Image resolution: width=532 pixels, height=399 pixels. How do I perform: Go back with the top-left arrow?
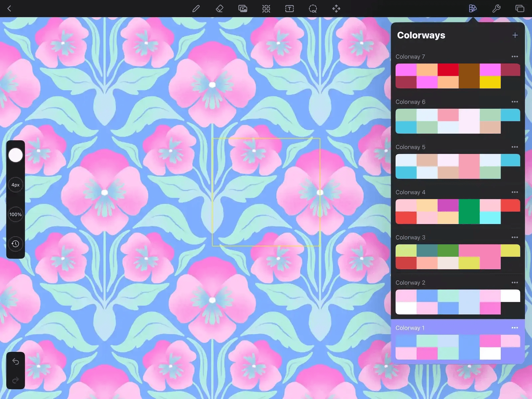pyautogui.click(x=9, y=9)
